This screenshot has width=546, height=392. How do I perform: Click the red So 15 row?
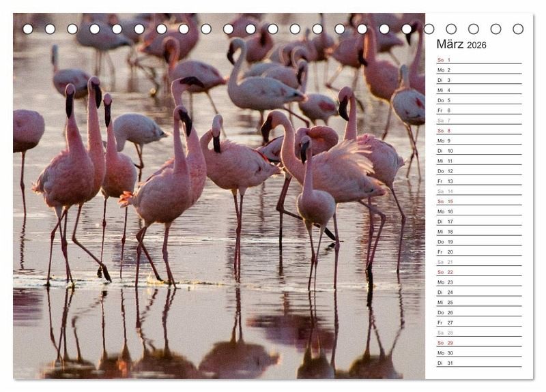coord(478,201)
